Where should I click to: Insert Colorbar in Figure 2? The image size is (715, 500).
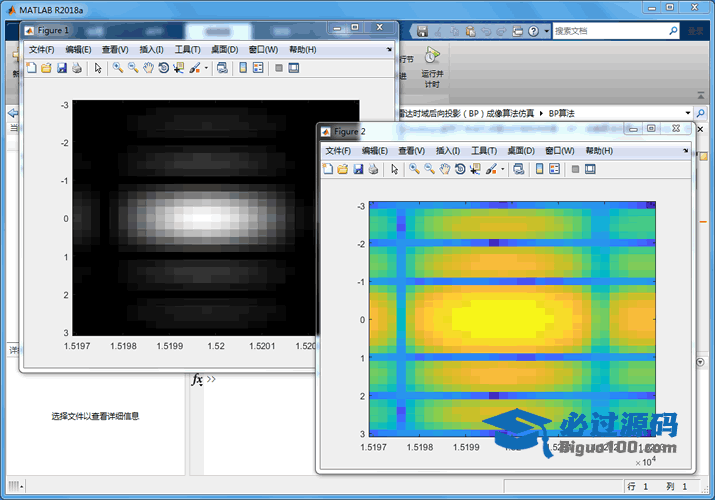539,169
